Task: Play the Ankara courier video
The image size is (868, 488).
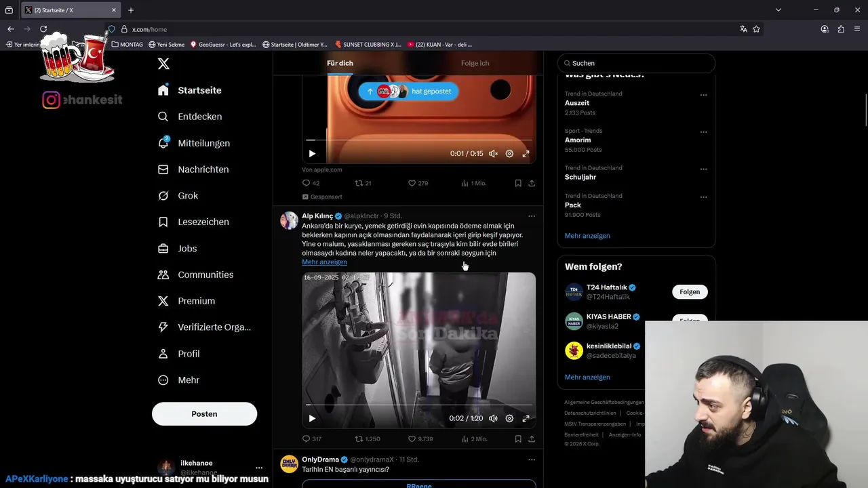Action: [x=312, y=419]
